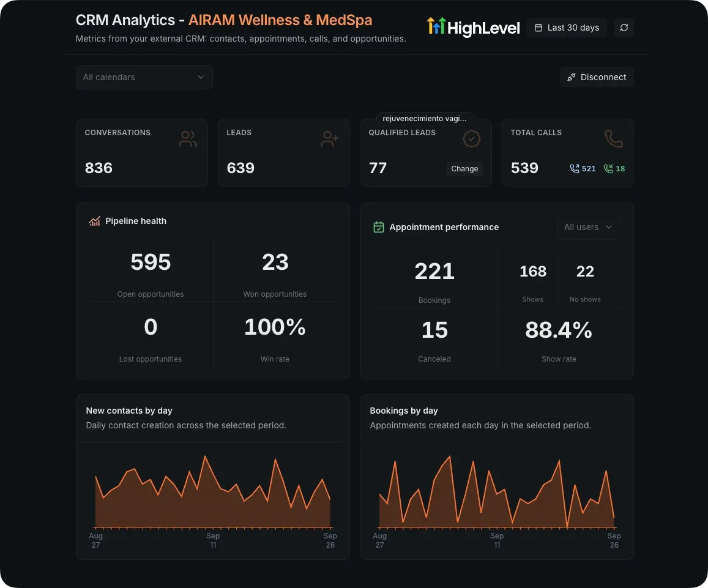Click AIRAM Wellness & MedSpa title

pyautogui.click(x=280, y=20)
